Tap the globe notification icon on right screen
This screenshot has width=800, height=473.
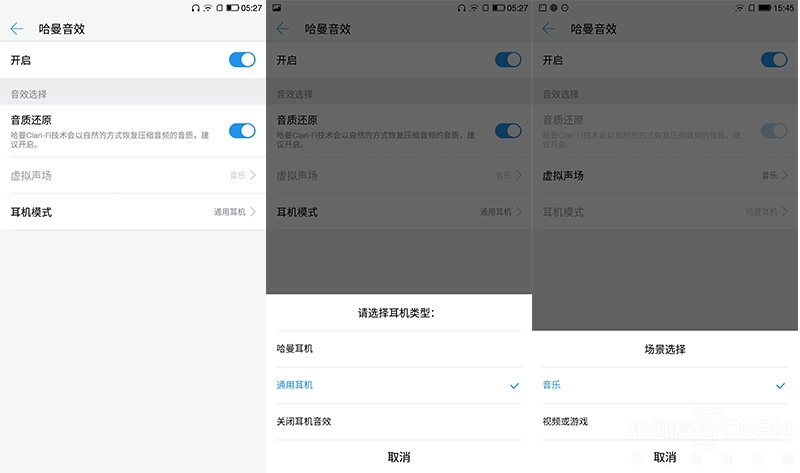(x=554, y=8)
